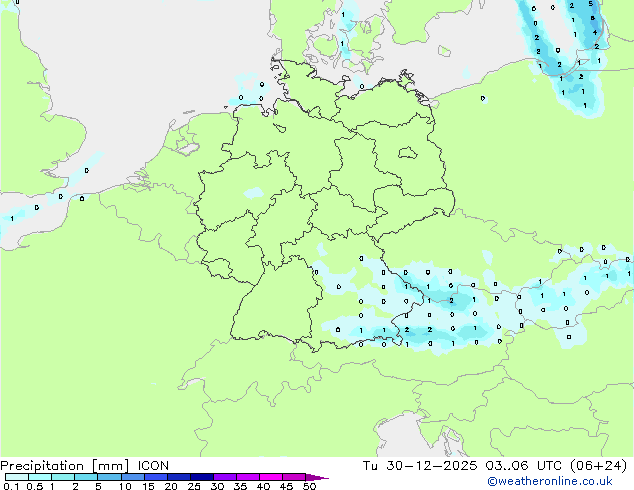The width and height of the screenshot is (634, 490).
Task: Click the "03..06" time range text
Action: 507,466
